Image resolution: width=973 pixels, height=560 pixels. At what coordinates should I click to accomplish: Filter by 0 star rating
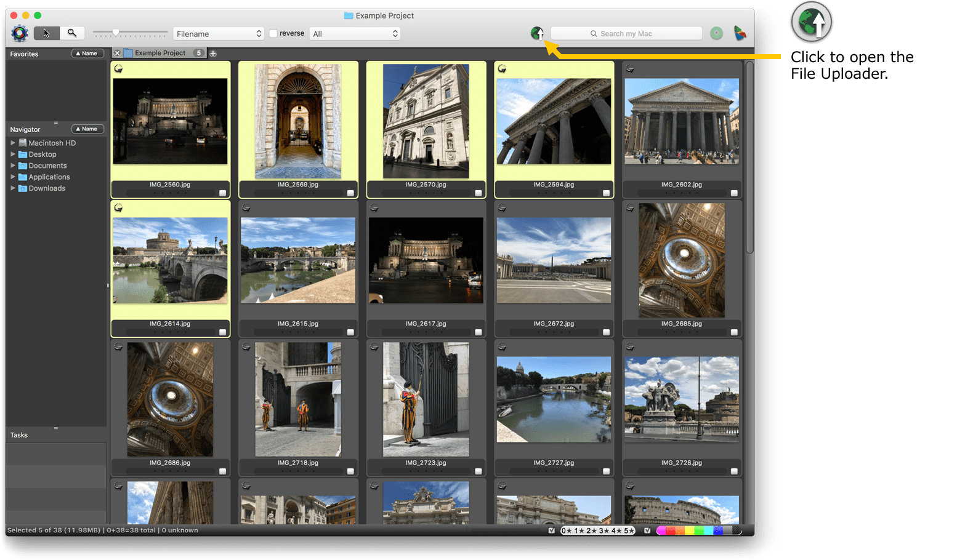point(567,530)
